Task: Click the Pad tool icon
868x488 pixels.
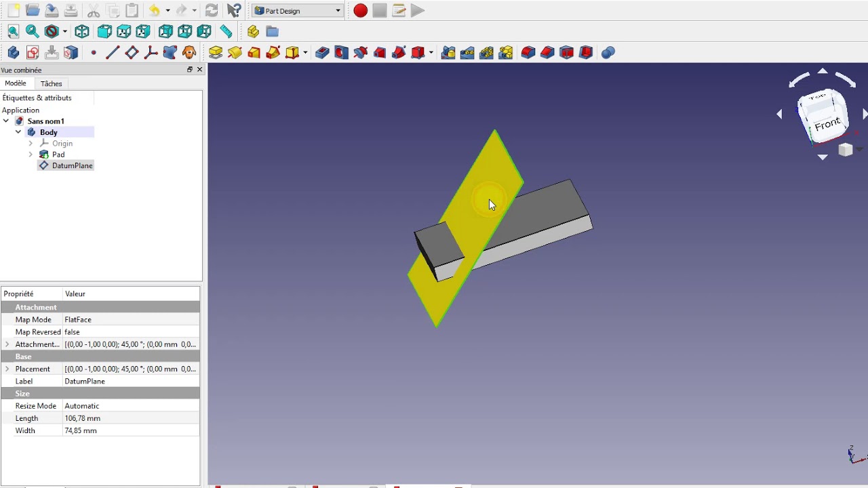Action: point(216,52)
